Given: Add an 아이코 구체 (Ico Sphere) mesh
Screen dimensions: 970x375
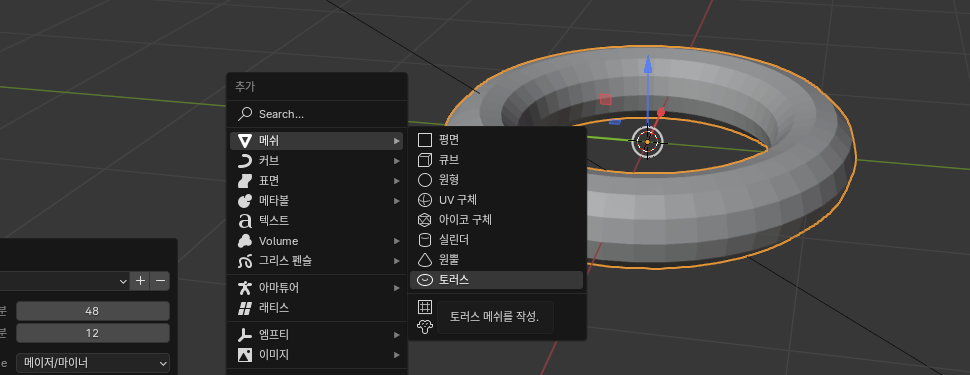Looking at the screenshot, I should tap(496, 220).
